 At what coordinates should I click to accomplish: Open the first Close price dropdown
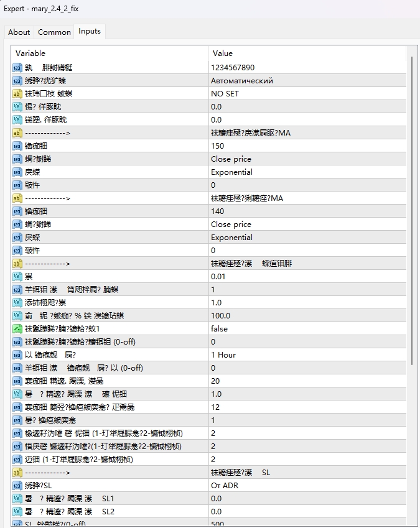tap(307, 159)
